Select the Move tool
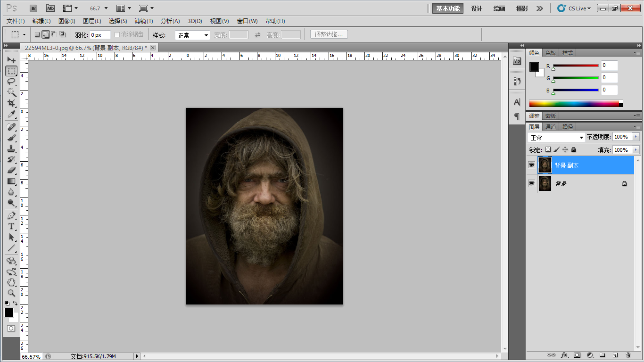 [11, 60]
